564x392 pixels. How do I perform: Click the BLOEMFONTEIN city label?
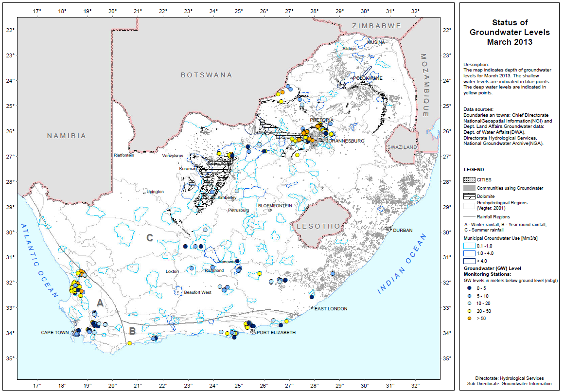(x=275, y=206)
